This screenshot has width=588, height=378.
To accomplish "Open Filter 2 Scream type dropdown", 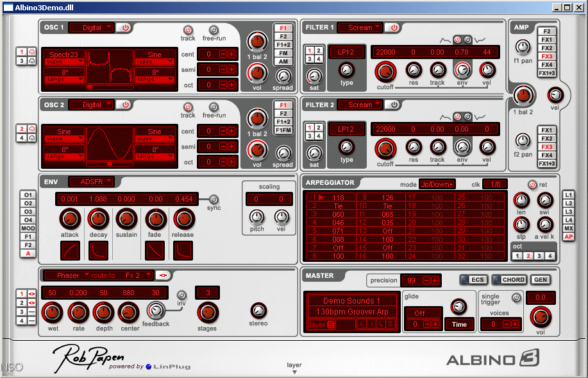I will coord(360,105).
